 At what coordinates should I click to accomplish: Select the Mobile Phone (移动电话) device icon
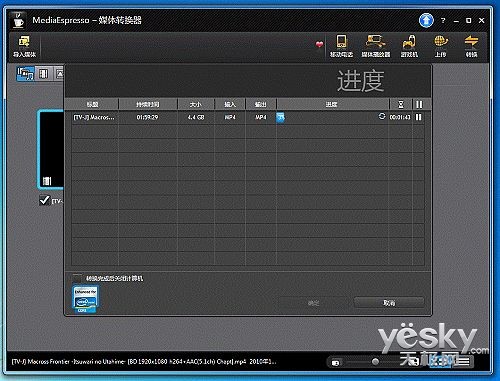[x=341, y=46]
